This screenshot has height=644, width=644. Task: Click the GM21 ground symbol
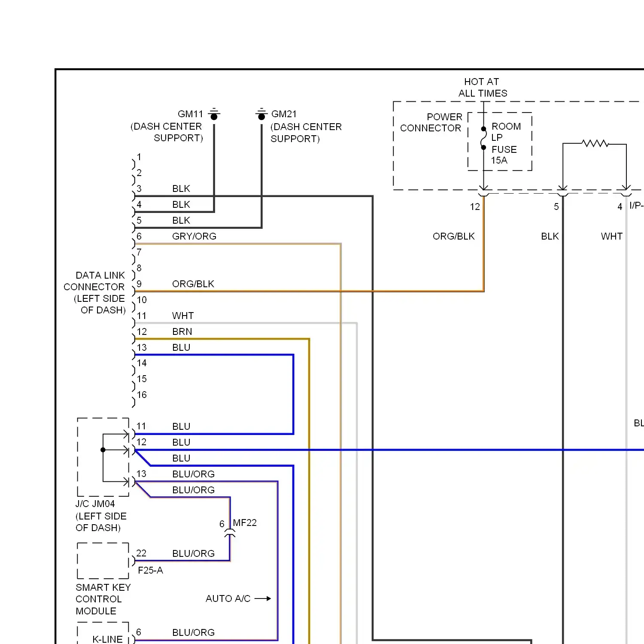point(261,114)
